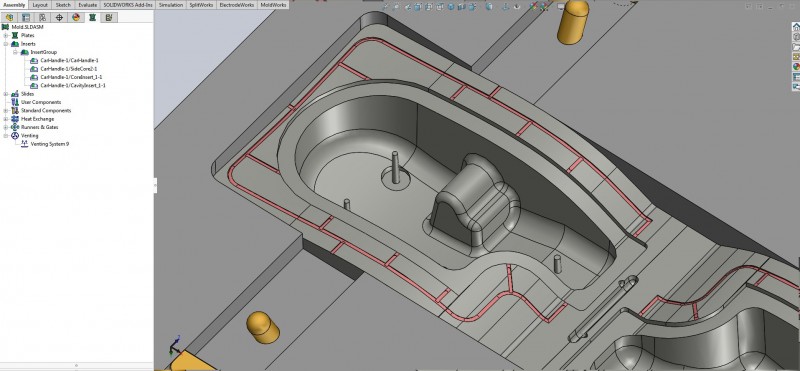The image size is (800, 371).
Task: Open the FeatureManager design tree tab
Action: click(9, 17)
